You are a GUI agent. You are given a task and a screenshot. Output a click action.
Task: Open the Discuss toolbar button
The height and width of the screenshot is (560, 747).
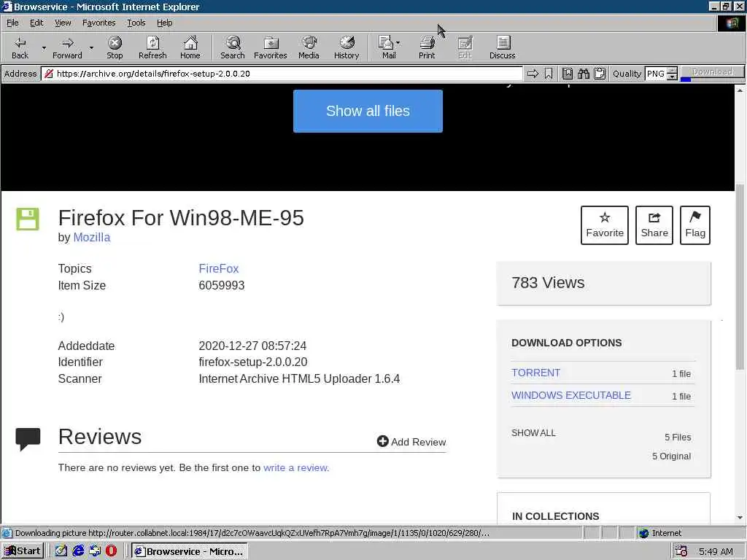coord(502,47)
